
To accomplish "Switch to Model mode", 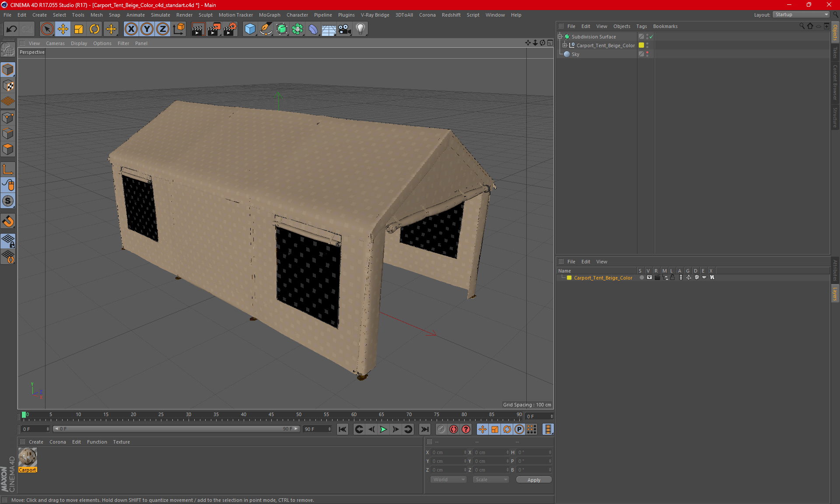I will (x=8, y=70).
